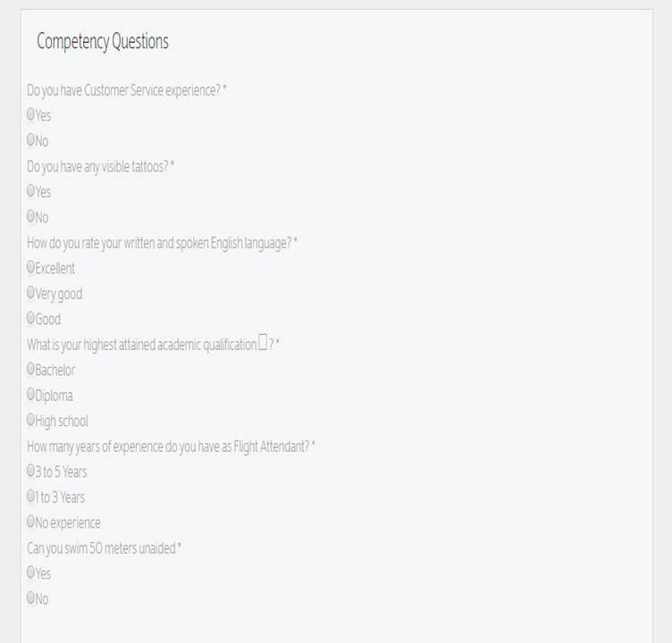Choose No for visible tattoos question
This screenshot has height=643, width=672.
(x=31, y=215)
